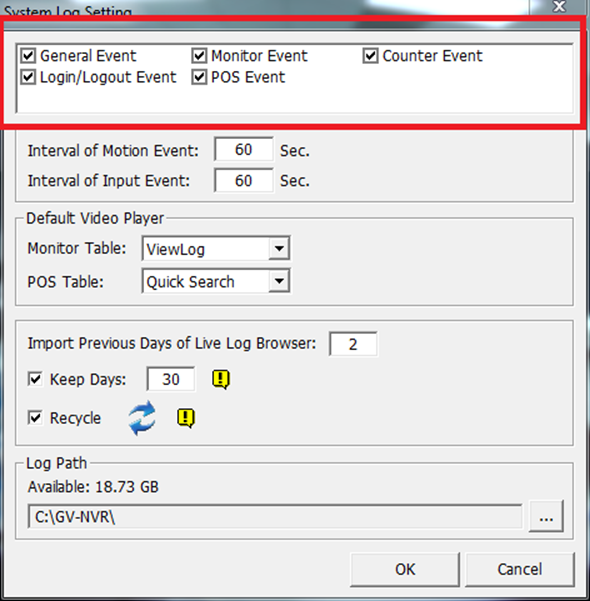Toggle the Login/Logout Event checkbox
The image size is (590, 601).
(x=28, y=77)
